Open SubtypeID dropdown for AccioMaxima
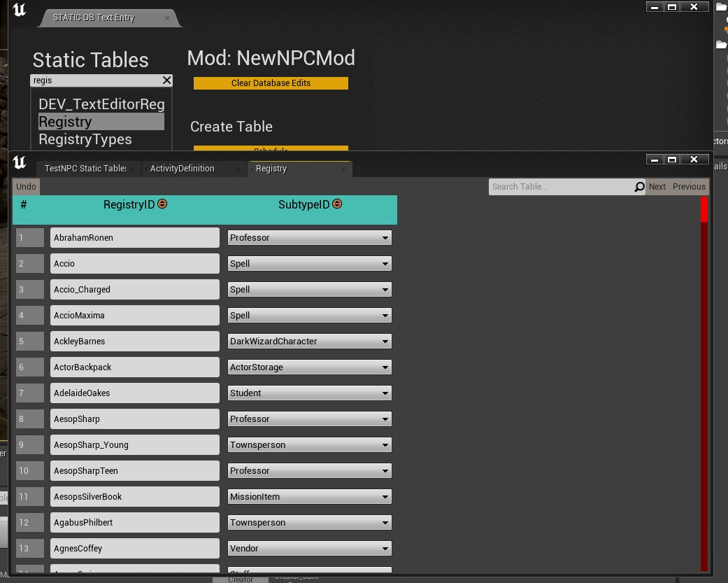The width and height of the screenshot is (728, 583). click(x=309, y=316)
